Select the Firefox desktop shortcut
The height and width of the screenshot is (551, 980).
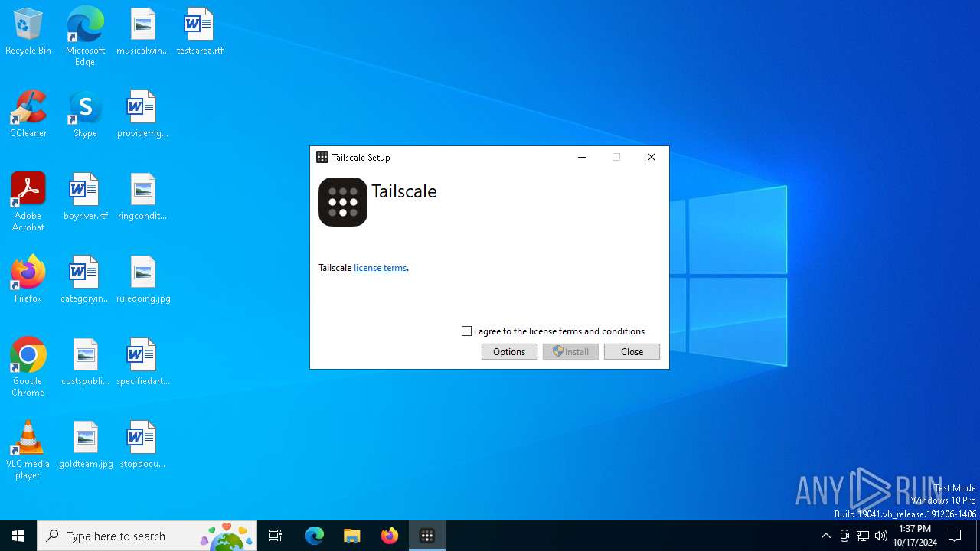(28, 280)
